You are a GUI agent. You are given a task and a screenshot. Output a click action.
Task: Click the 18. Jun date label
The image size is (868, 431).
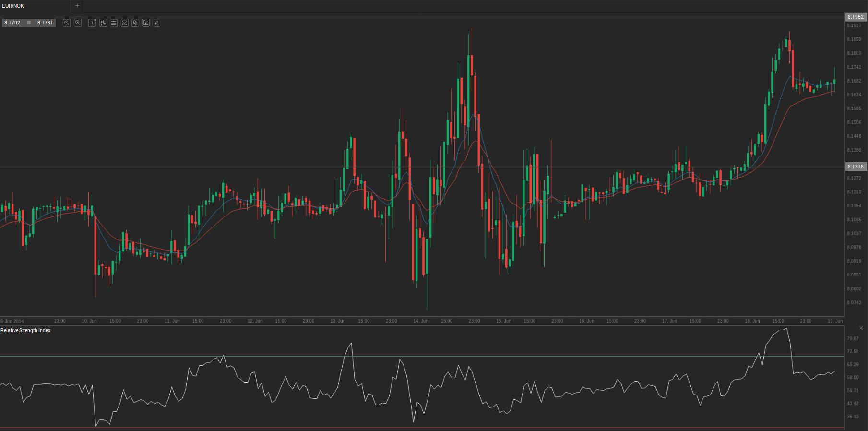pyautogui.click(x=752, y=321)
